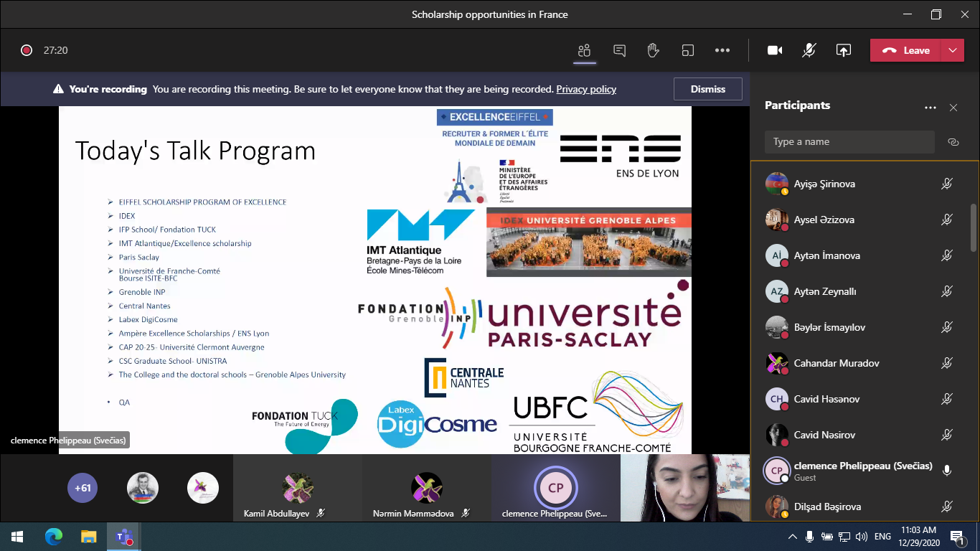Open the volume control in system tray

862,537
